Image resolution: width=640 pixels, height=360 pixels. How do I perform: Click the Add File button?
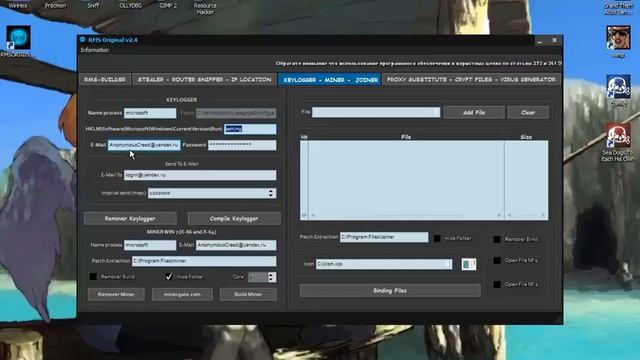(x=474, y=112)
